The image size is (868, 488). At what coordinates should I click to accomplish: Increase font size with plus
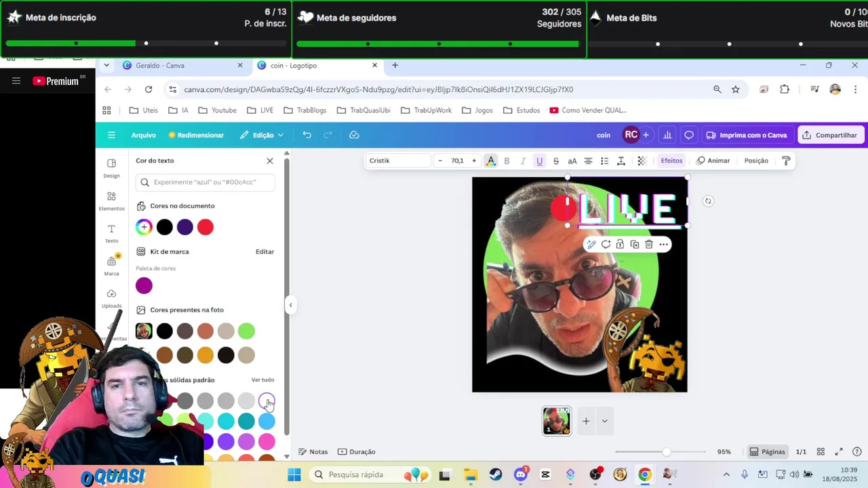(474, 161)
